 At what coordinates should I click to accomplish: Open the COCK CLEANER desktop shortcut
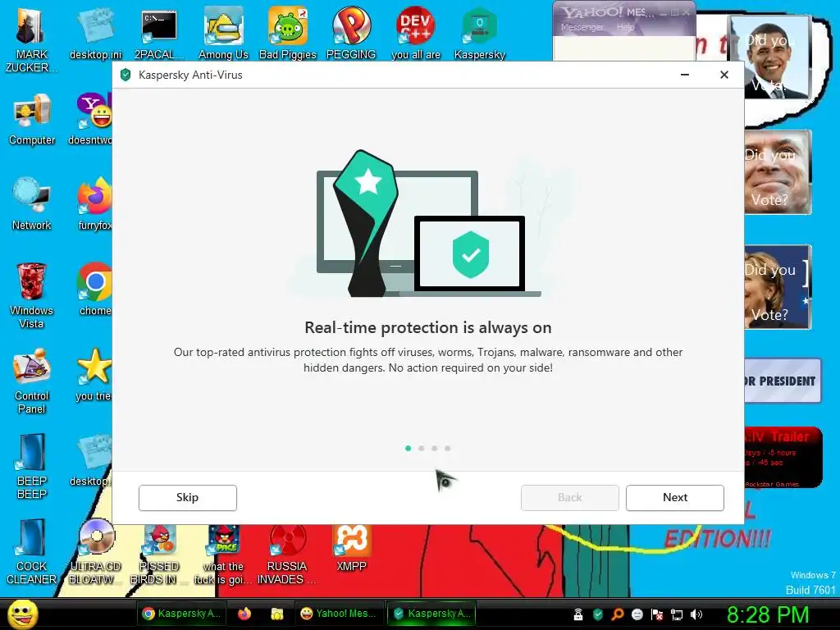click(x=32, y=552)
